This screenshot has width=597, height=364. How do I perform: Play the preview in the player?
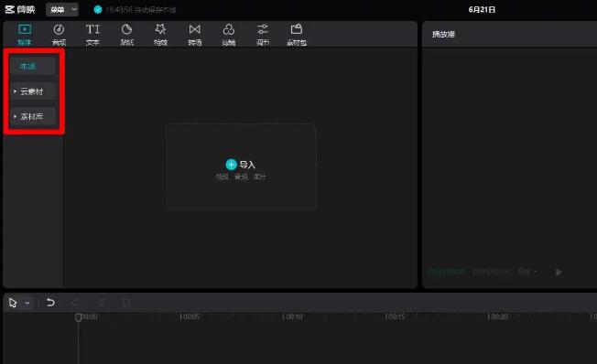tap(559, 273)
